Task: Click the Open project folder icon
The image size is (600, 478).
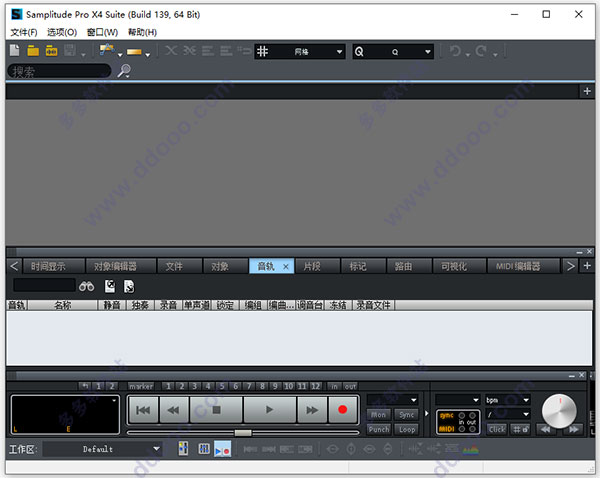Action: (33, 51)
